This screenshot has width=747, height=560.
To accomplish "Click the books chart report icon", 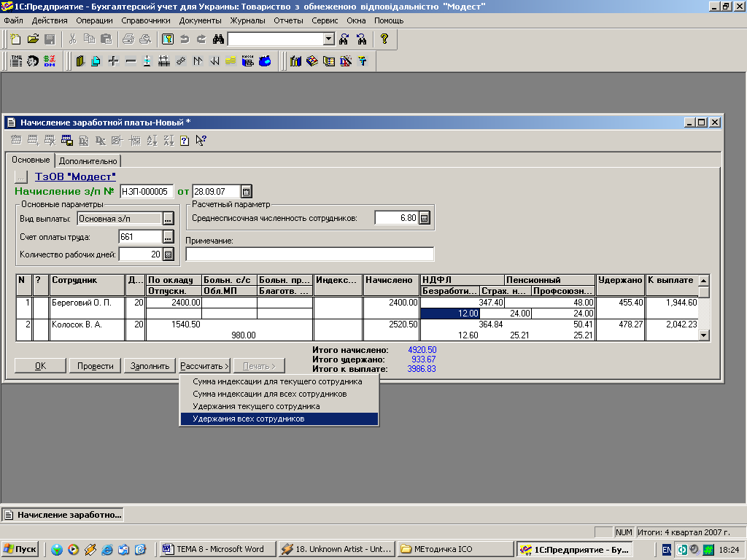I will pos(295,61).
